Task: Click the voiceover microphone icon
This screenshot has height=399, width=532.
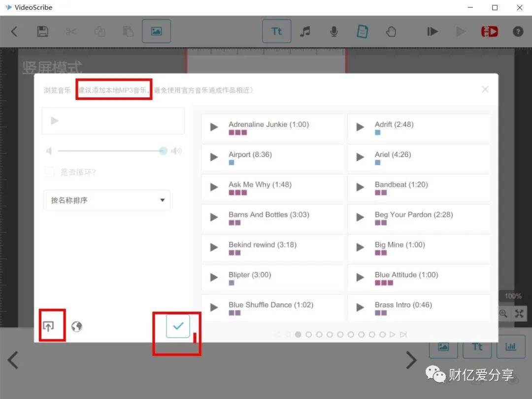Action: pyautogui.click(x=334, y=31)
